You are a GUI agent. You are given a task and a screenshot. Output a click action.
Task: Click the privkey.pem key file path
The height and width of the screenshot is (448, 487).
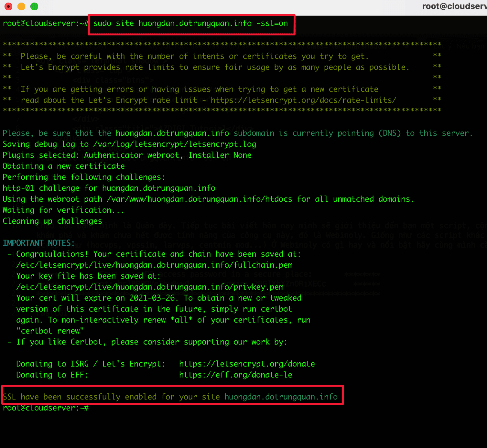click(150, 287)
